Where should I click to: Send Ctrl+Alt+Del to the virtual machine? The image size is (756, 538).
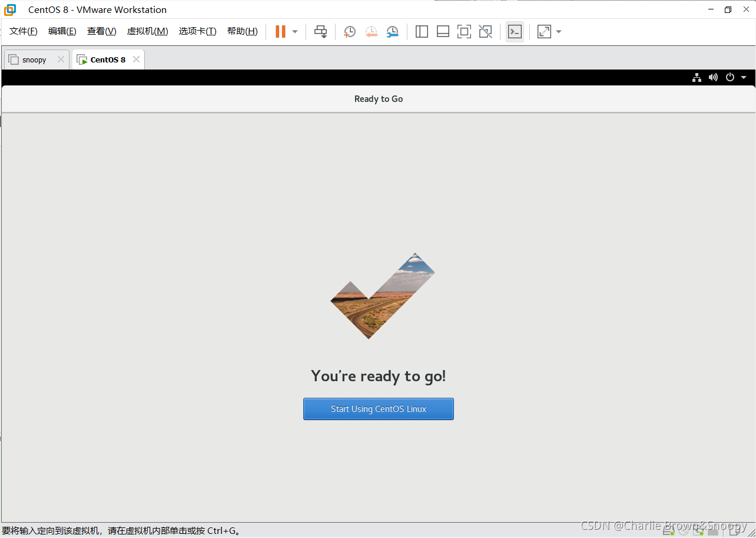point(320,32)
